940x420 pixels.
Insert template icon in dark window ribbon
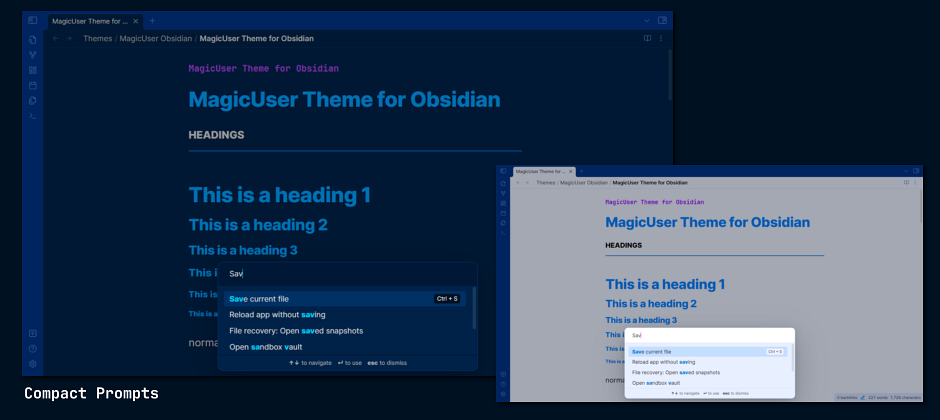coord(33,101)
